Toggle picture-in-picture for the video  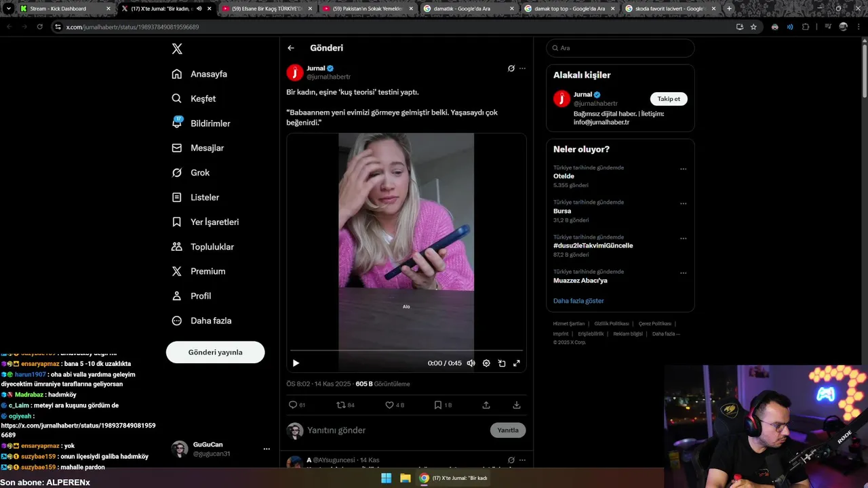[502, 363]
